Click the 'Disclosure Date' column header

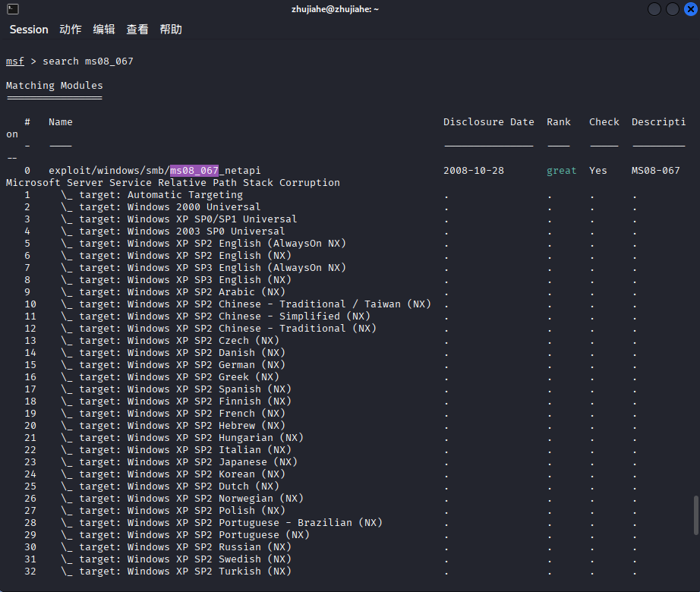(489, 121)
